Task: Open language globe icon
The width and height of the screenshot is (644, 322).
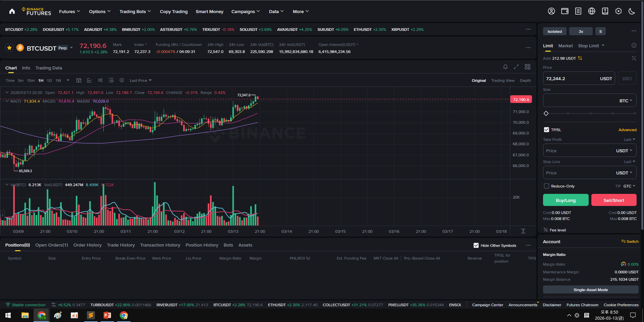Action: coord(591,11)
